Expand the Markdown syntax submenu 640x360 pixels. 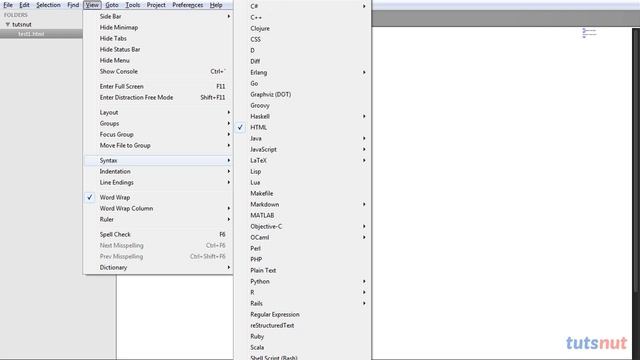[x=302, y=204]
